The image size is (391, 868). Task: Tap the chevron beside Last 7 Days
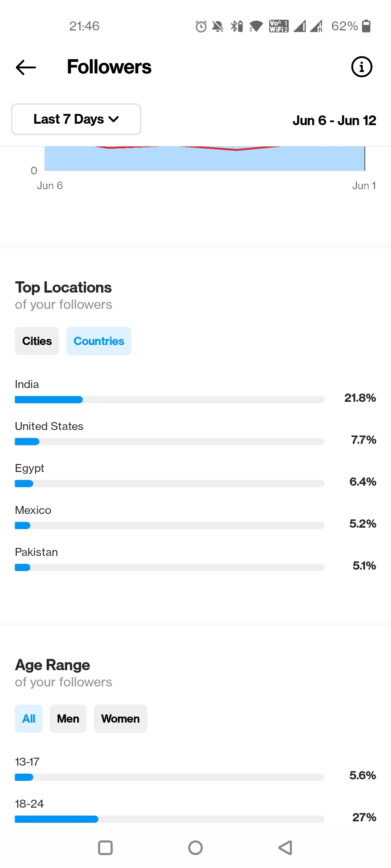point(114,119)
